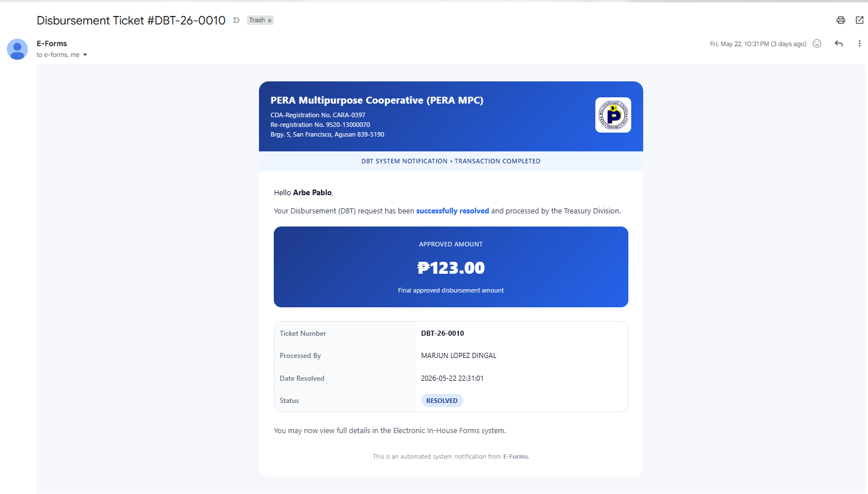Expand the recipient details arrow
This screenshot has height=494, width=868.
tap(85, 55)
